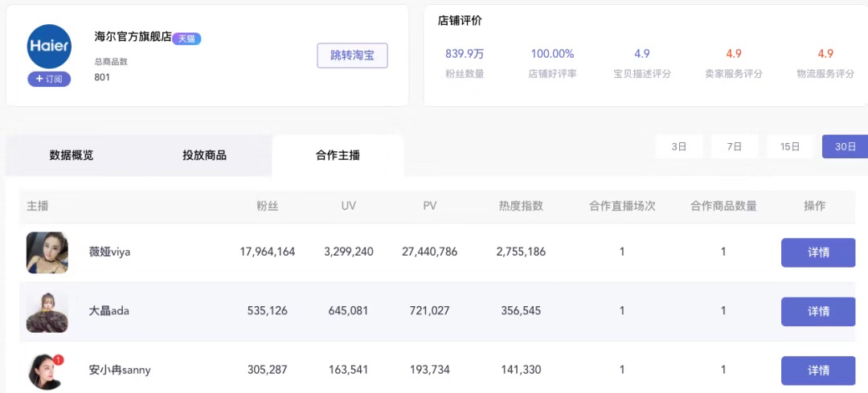Image resolution: width=868 pixels, height=393 pixels.
Task: Click the 跳转淘宝 button
Action: [x=352, y=55]
